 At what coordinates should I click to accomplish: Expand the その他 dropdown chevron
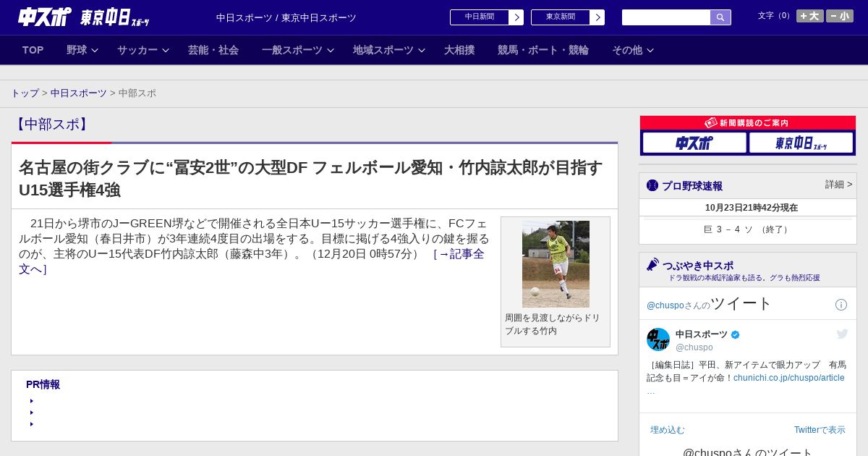pyautogui.click(x=650, y=50)
